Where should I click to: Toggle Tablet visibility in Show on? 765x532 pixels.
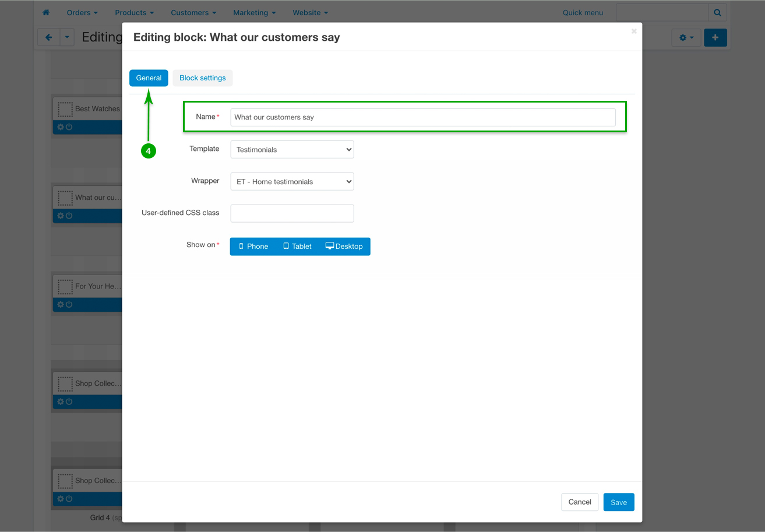point(297,246)
